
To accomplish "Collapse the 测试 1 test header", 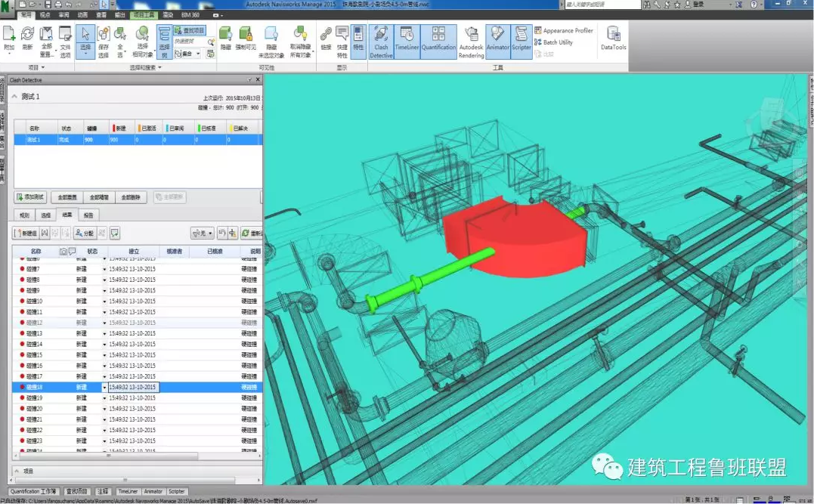I will click(x=14, y=96).
